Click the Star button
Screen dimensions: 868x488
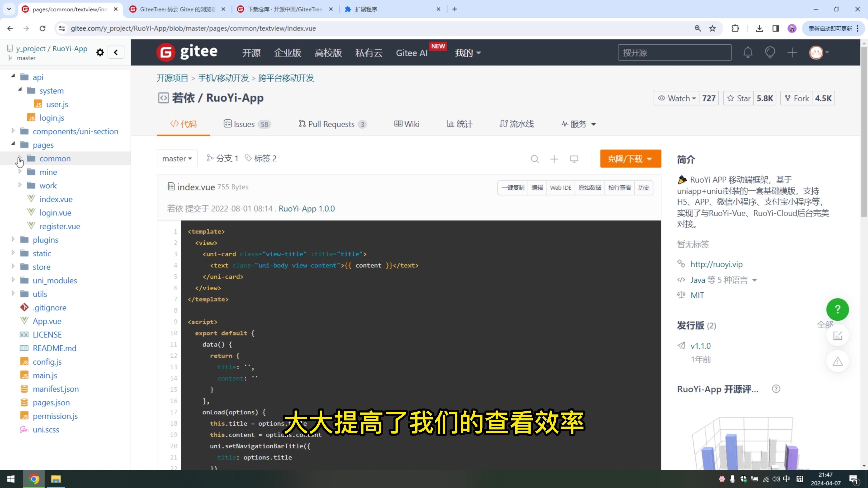pos(739,98)
